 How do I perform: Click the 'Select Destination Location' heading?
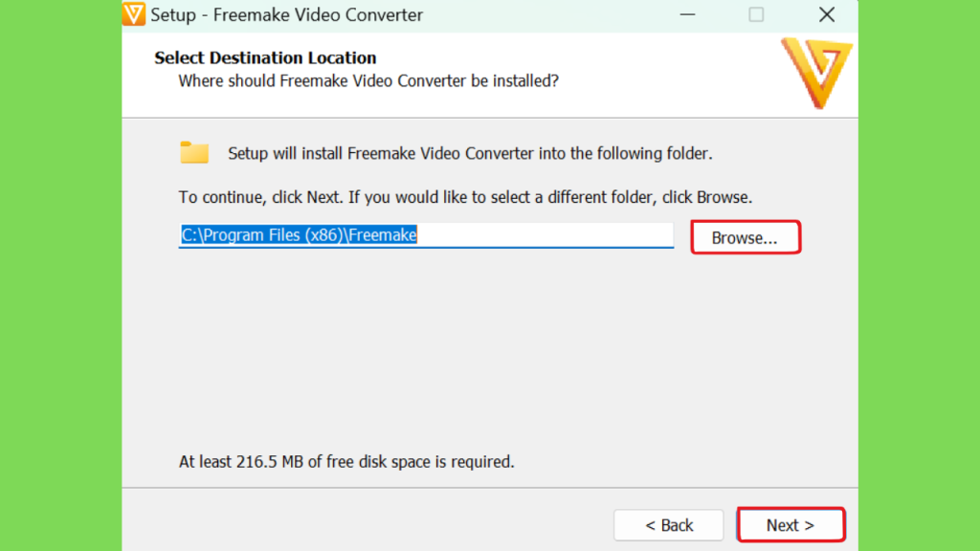click(x=266, y=57)
